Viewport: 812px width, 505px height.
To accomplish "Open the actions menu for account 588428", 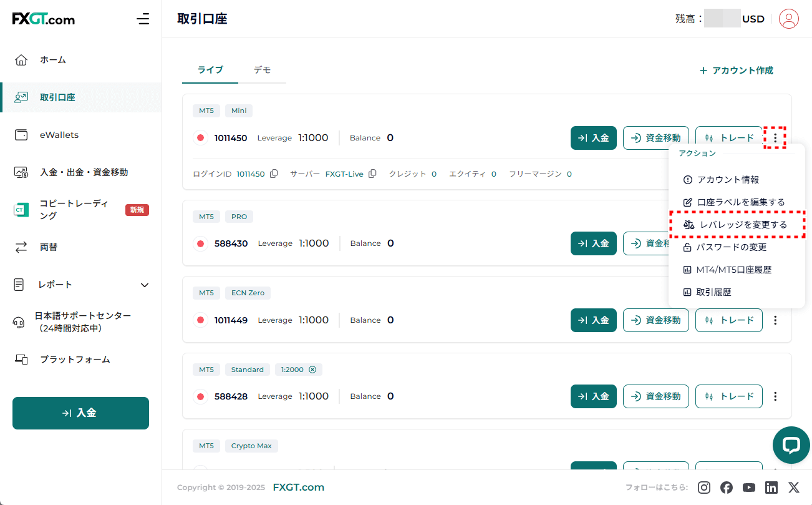I will [775, 396].
